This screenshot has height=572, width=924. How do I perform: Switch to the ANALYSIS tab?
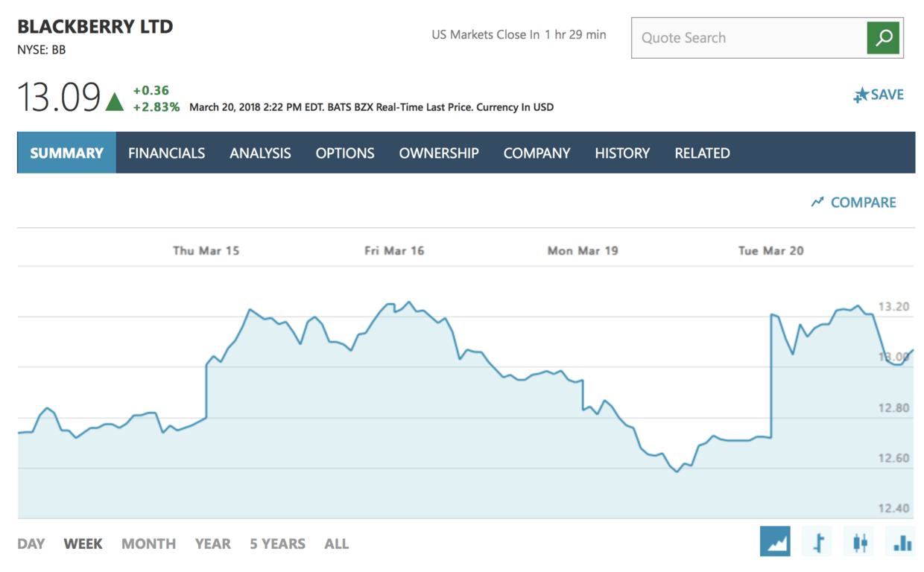(x=260, y=153)
